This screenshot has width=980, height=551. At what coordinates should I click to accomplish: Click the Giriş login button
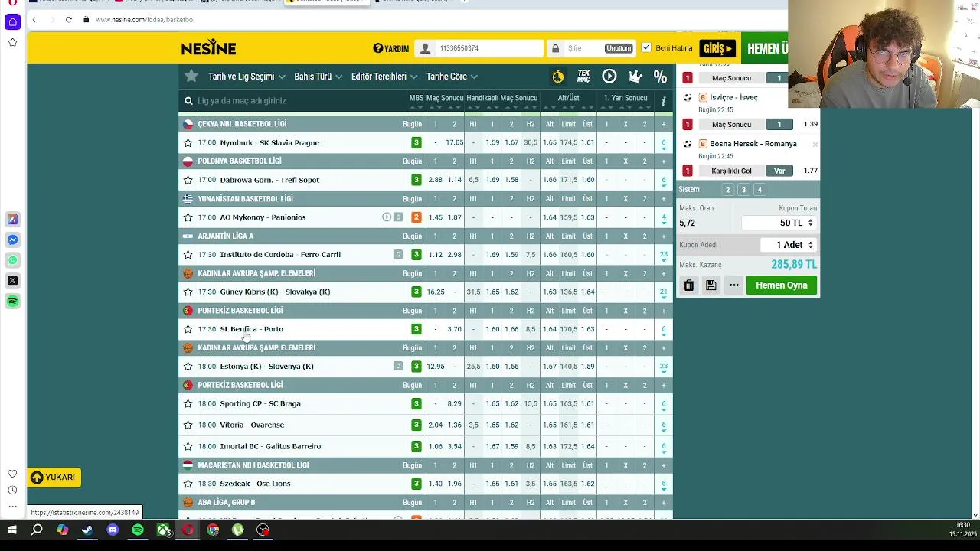(717, 48)
